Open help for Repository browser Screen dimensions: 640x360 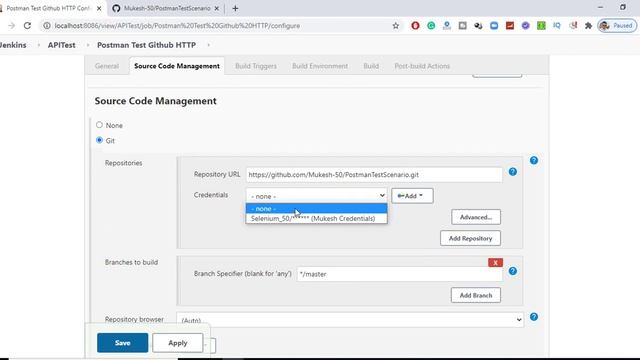click(x=533, y=317)
